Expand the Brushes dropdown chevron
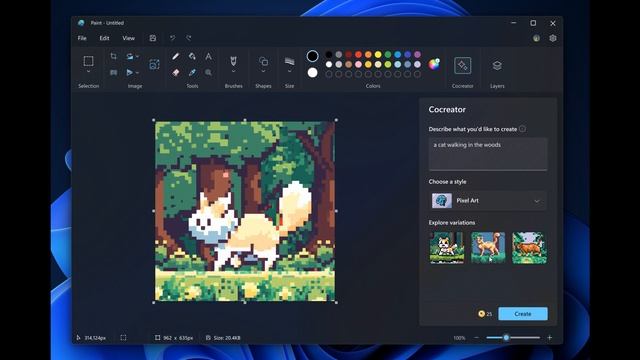The width and height of the screenshot is (640, 360). [x=233, y=71]
